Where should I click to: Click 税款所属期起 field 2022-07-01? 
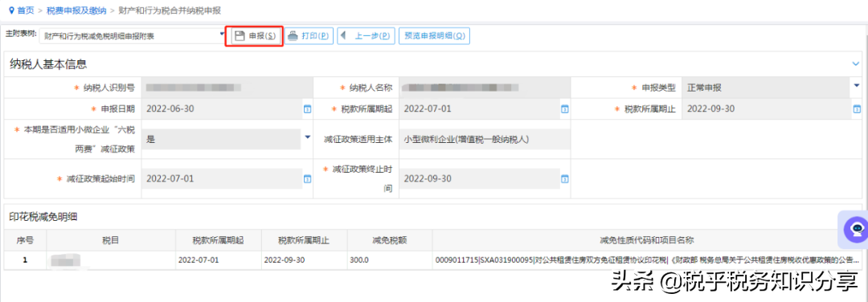click(x=479, y=108)
